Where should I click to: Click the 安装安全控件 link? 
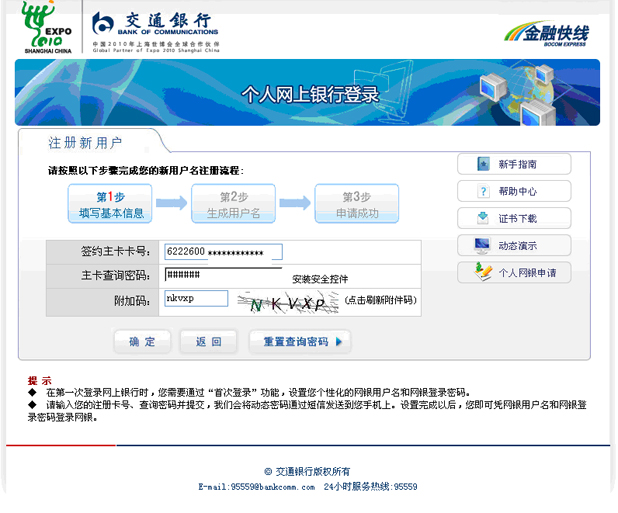(320, 279)
